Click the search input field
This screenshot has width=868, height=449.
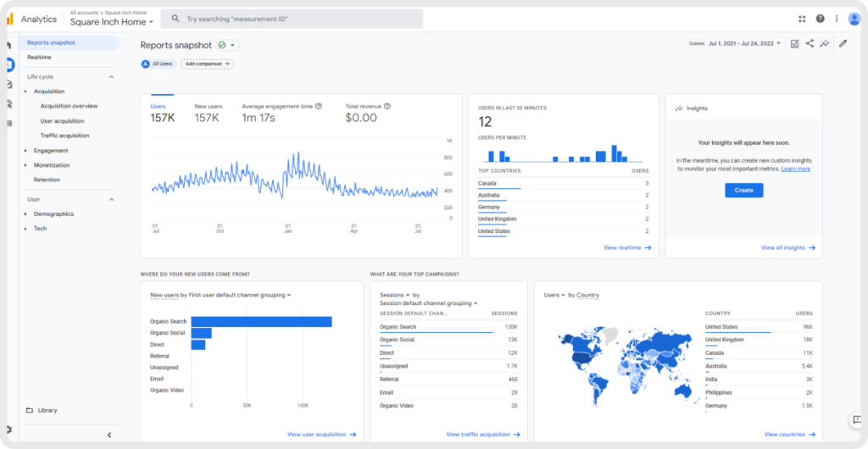(x=292, y=19)
